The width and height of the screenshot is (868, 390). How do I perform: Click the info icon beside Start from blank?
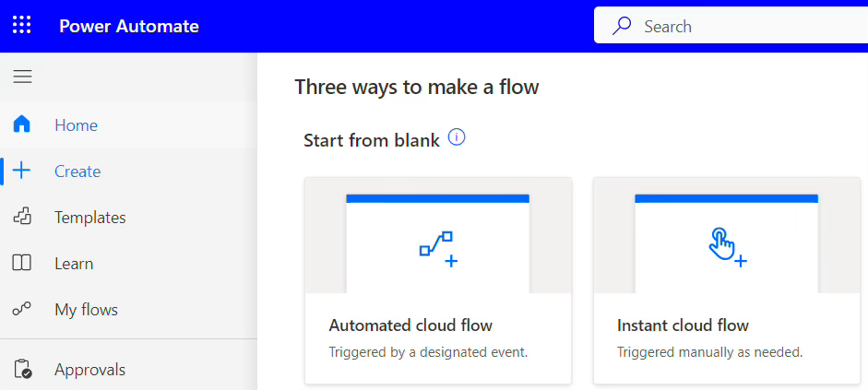tap(457, 138)
